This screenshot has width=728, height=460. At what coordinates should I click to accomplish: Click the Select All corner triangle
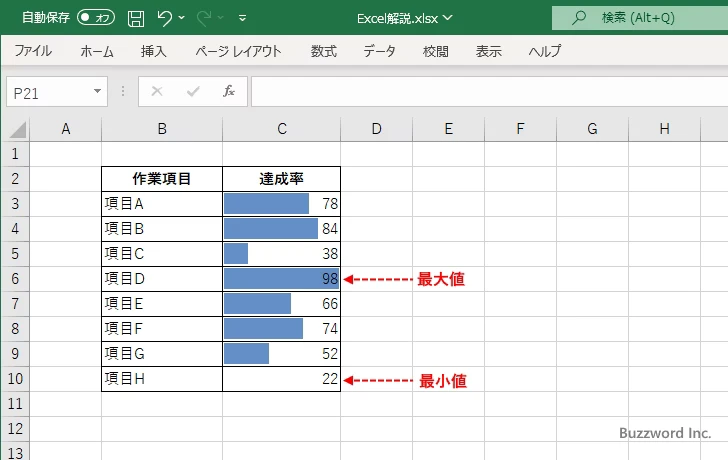(x=18, y=130)
